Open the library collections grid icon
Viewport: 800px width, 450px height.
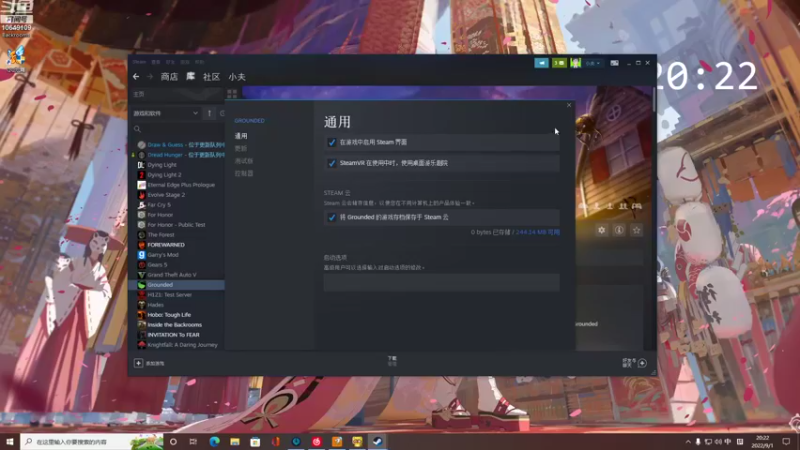232,93
